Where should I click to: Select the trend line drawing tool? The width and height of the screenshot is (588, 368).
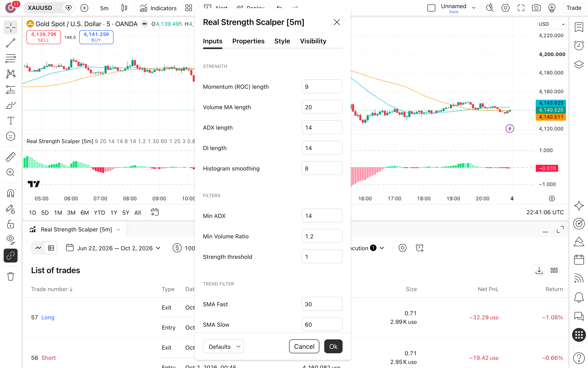tap(10, 43)
